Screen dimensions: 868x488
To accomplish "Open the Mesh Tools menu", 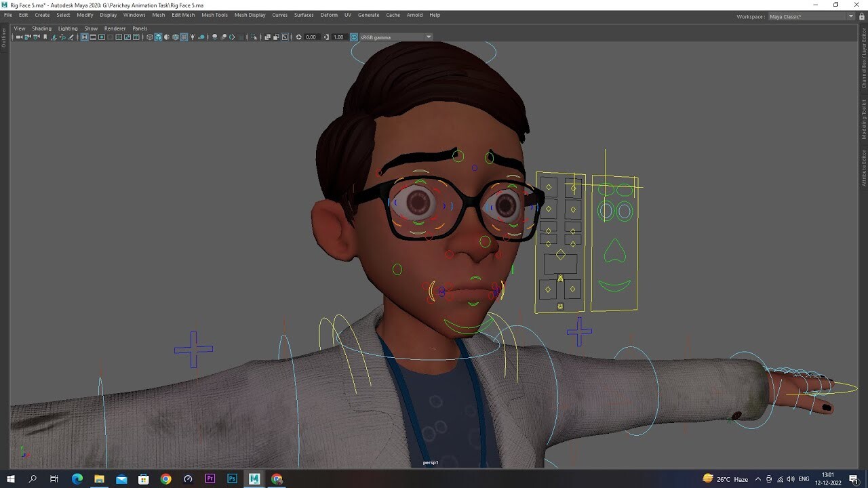I will point(214,15).
